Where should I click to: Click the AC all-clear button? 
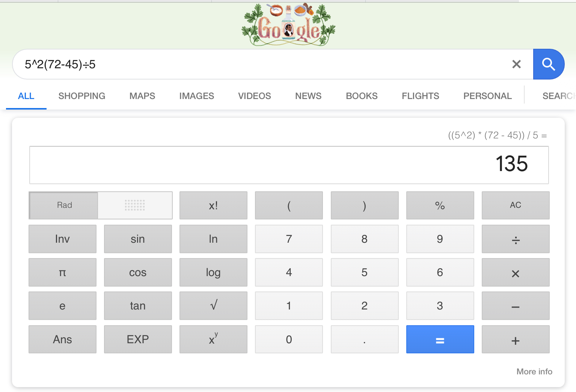coord(516,205)
